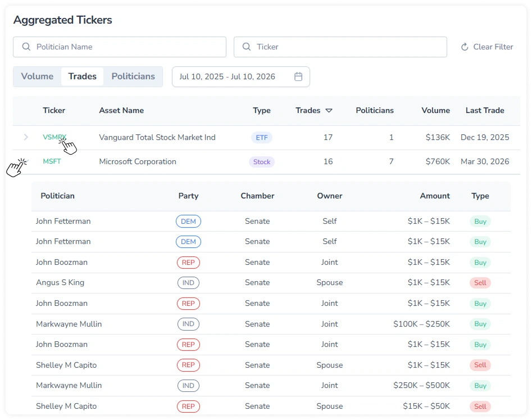Click the Trades column sort arrow icon
Screen dimensions: 532x420
329,111
